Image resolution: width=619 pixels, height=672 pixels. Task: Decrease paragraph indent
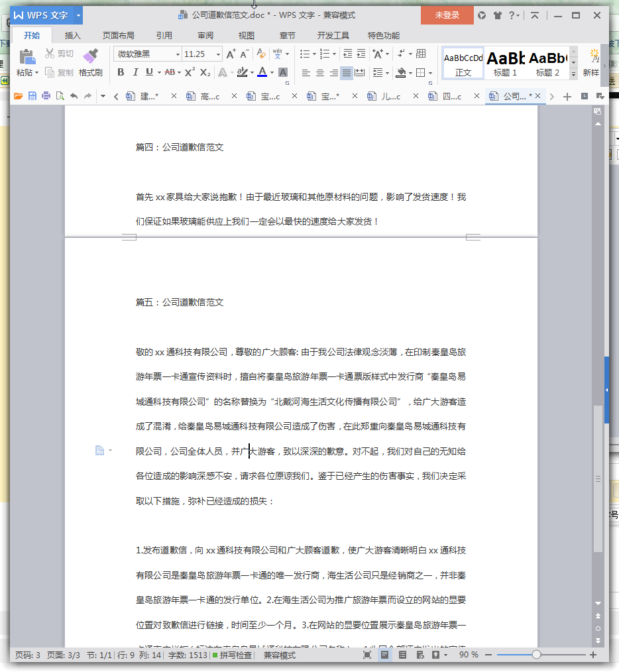pyautogui.click(x=348, y=54)
